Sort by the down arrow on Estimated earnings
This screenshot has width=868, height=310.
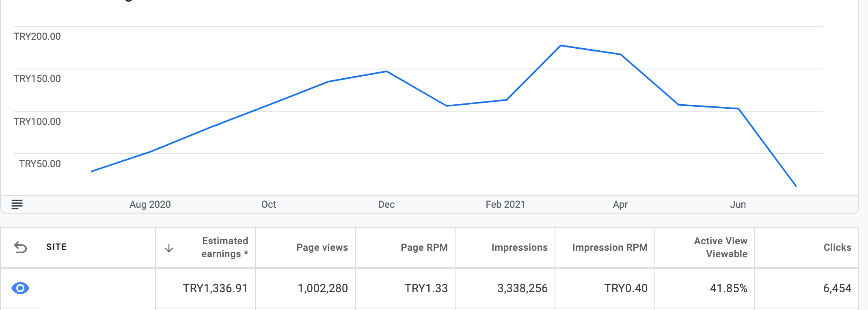(169, 248)
